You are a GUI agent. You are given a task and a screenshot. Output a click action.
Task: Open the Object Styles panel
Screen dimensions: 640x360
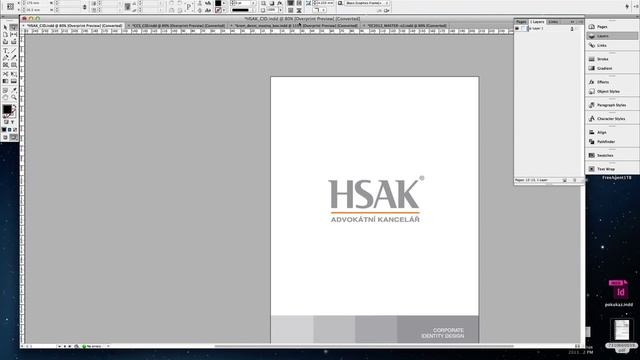pos(611,91)
